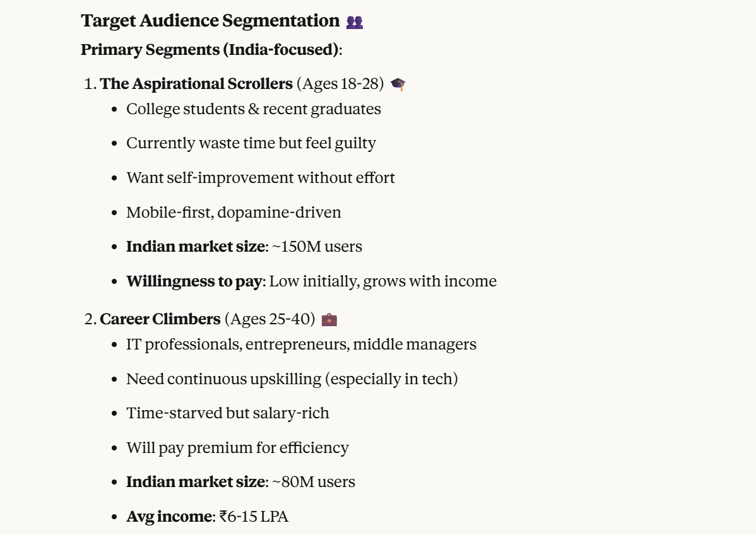The width and height of the screenshot is (756, 535).
Task: Click the 'Time-starved but salary-rich' bullet
Action: click(x=227, y=413)
